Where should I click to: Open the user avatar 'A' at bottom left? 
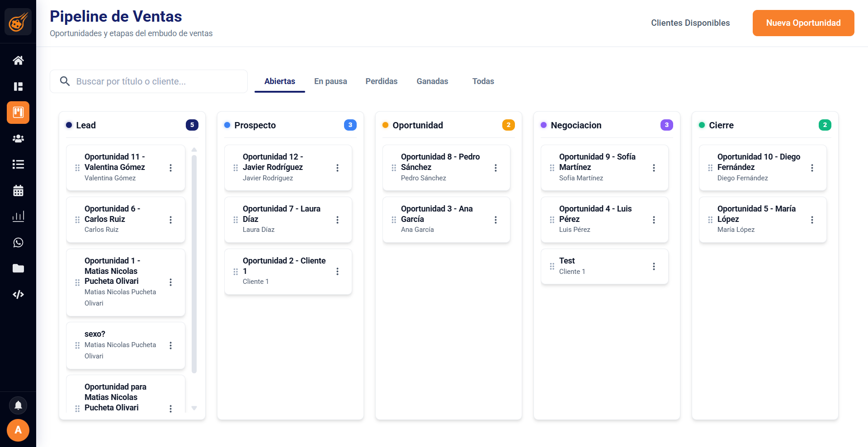(18, 430)
